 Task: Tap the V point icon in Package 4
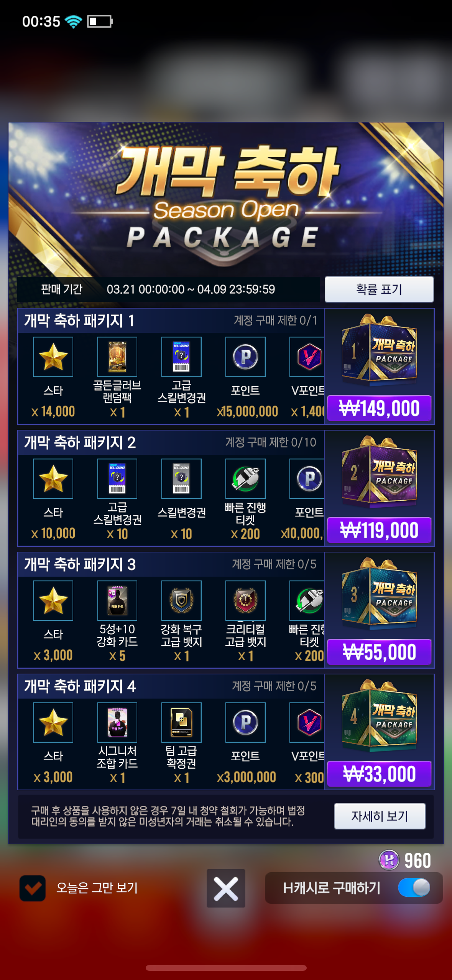pos(307,722)
